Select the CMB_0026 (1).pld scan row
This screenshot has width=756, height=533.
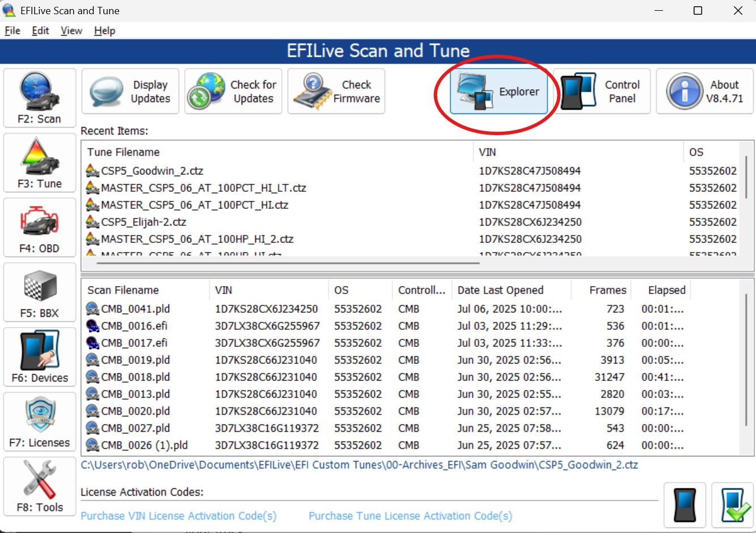click(x=411, y=445)
